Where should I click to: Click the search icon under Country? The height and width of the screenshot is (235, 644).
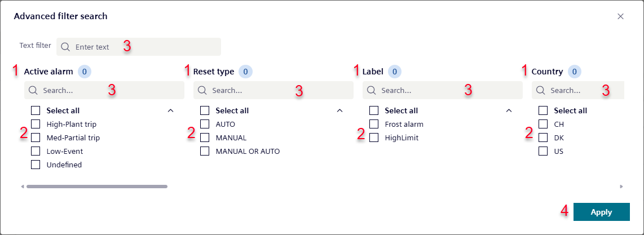click(540, 90)
